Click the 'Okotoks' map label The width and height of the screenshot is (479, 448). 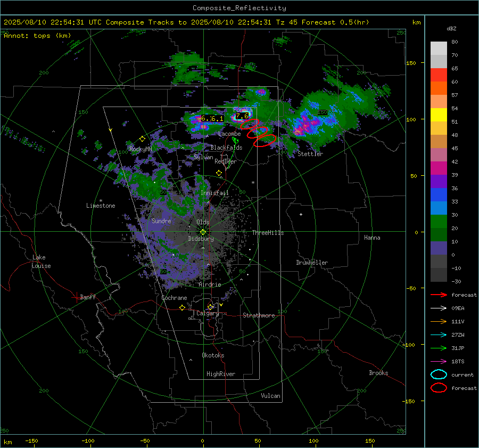click(213, 355)
